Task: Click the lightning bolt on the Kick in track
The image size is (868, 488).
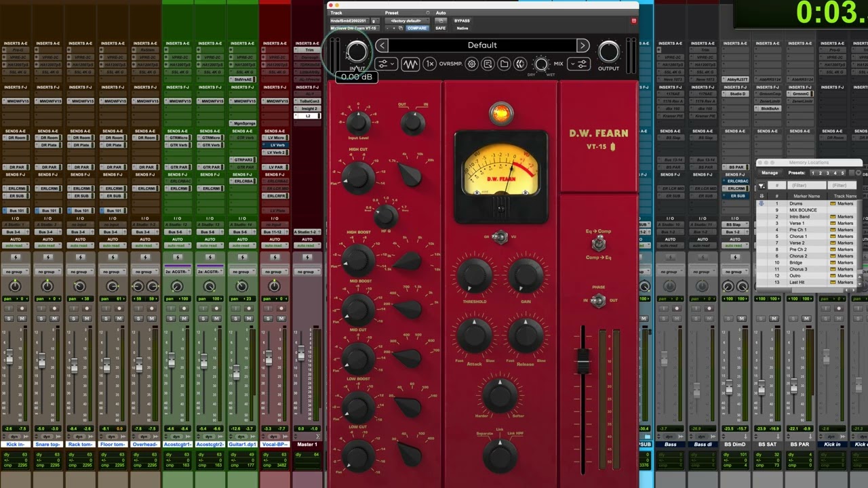Action: coord(15,258)
